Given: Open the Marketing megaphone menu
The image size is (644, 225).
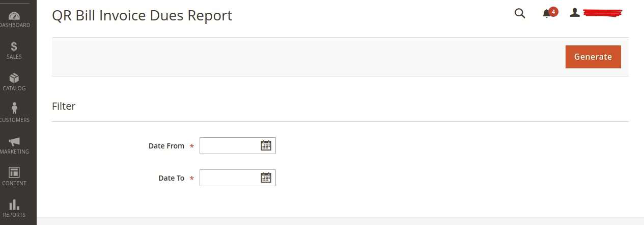Looking at the screenshot, I should 14,145.
